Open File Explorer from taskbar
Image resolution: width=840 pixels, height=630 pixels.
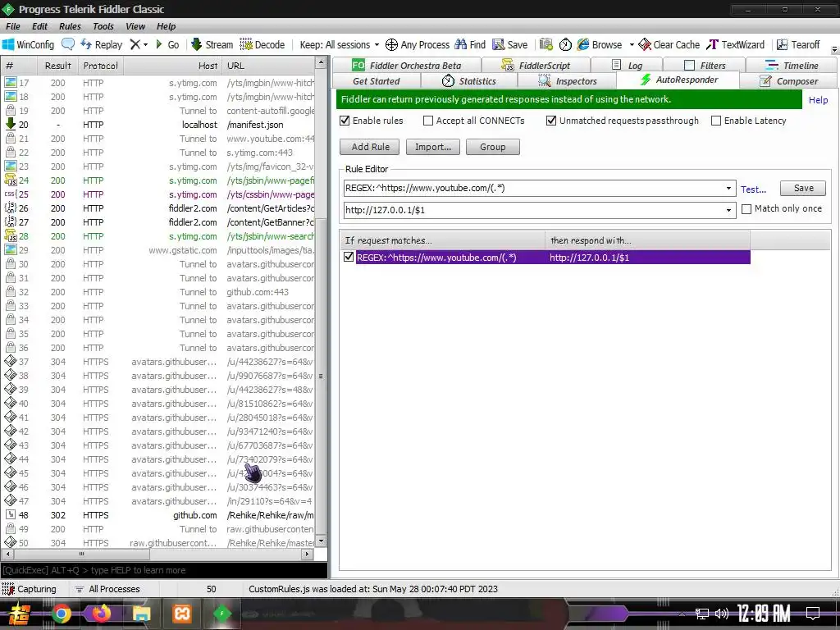click(141, 614)
